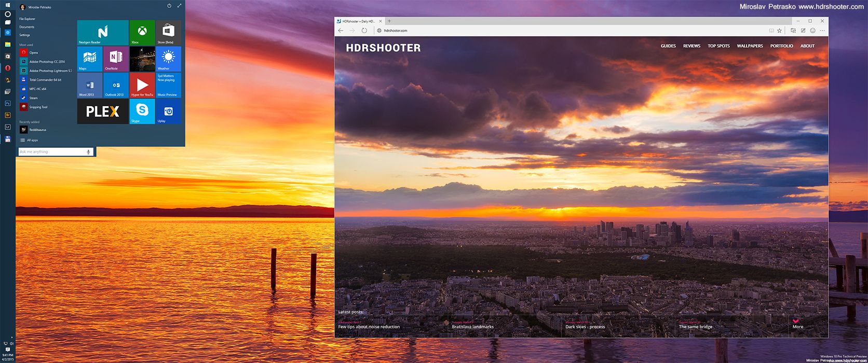The width and height of the screenshot is (868, 363).
Task: Add page to favorites with star icon
Action: [779, 31]
